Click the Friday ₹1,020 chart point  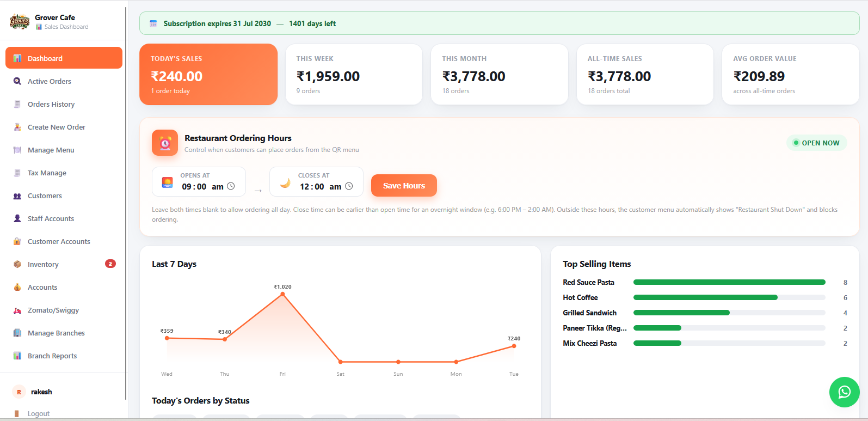click(x=282, y=294)
